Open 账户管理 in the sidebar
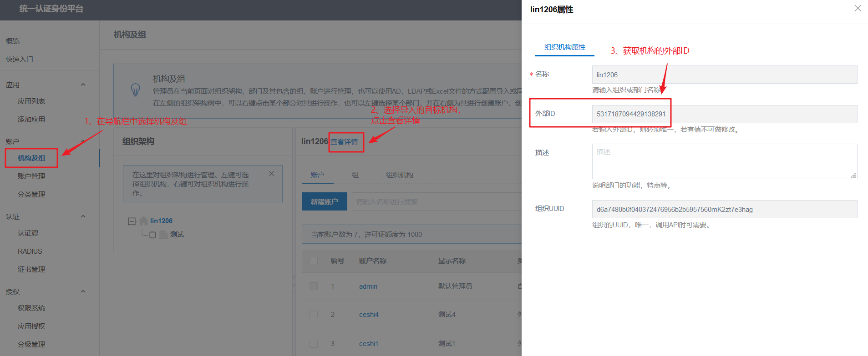868x356 pixels. 31,176
